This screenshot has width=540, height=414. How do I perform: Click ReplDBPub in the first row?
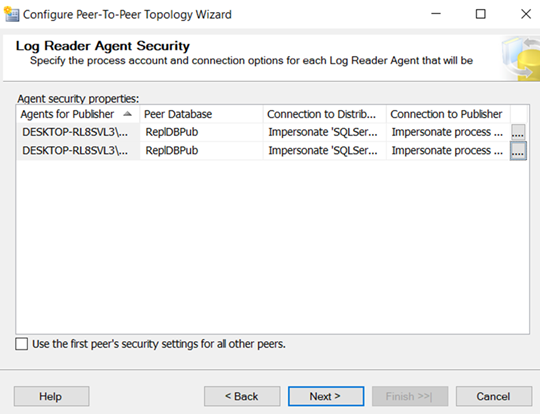tap(172, 132)
